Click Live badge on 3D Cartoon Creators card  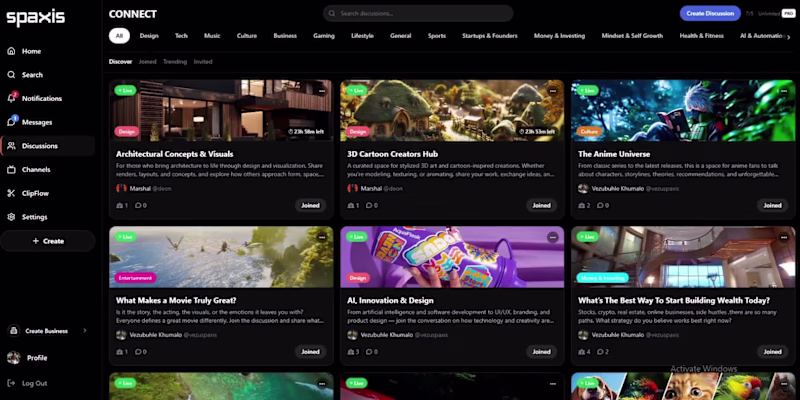point(357,91)
